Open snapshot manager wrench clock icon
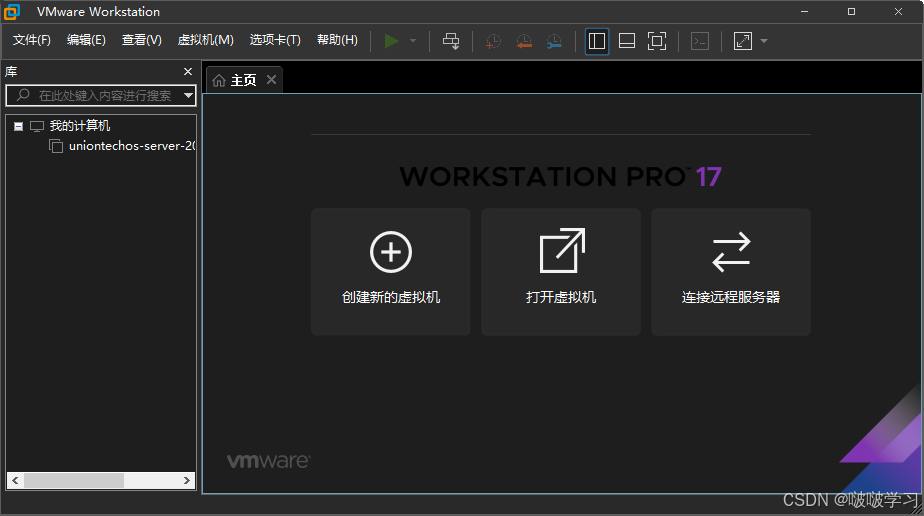 554,41
